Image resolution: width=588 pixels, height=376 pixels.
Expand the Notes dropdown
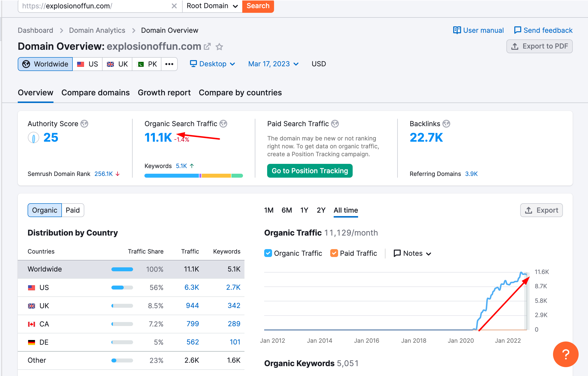(x=413, y=253)
